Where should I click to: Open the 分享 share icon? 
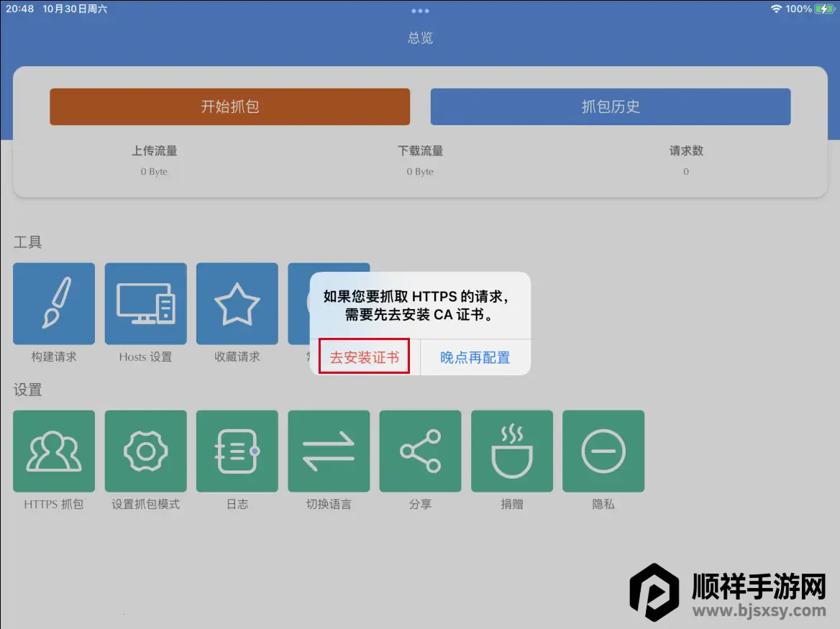coord(420,451)
